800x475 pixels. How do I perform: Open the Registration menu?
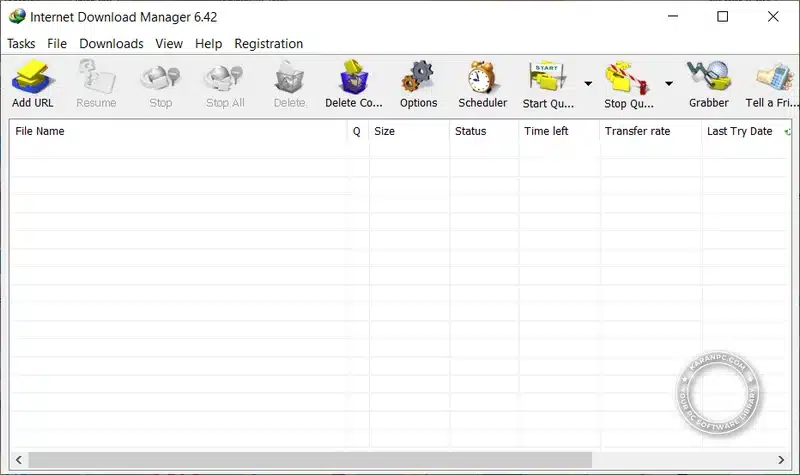pos(268,44)
